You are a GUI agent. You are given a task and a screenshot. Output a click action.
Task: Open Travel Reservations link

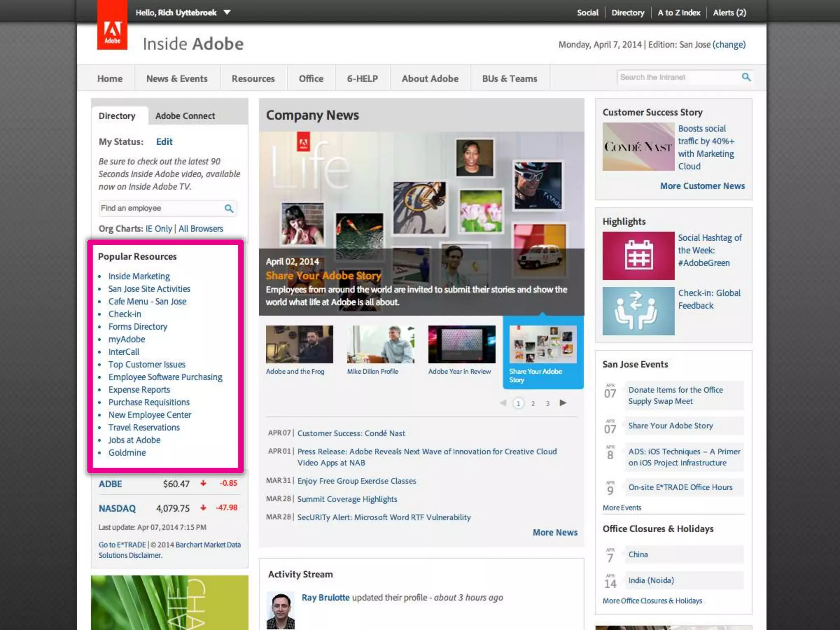144,427
